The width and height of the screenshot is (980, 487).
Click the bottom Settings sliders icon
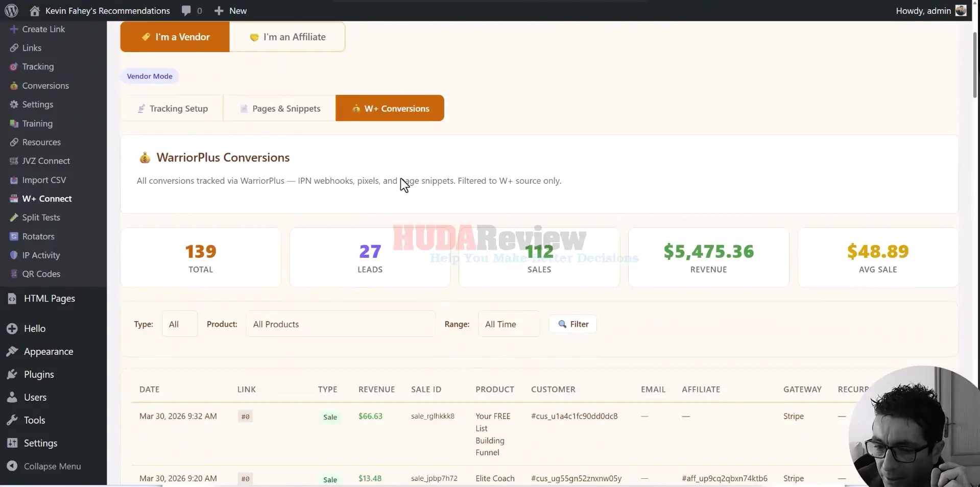pos(12,444)
